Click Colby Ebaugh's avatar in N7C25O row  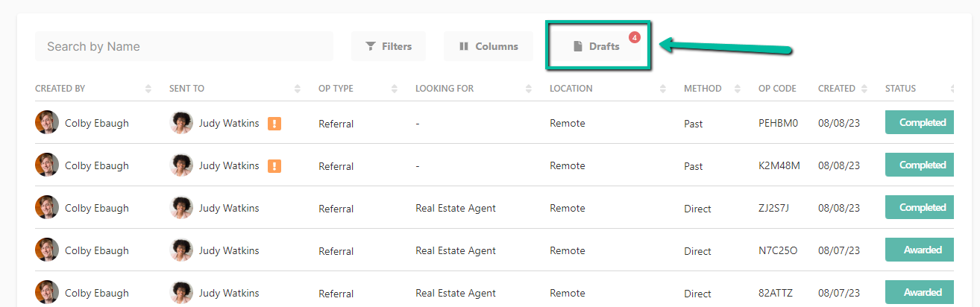click(x=47, y=250)
